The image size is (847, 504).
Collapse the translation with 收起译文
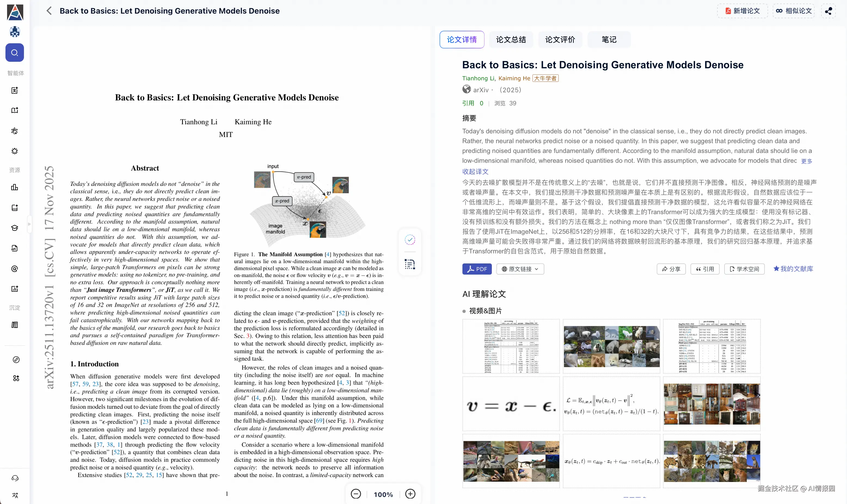[x=475, y=171]
